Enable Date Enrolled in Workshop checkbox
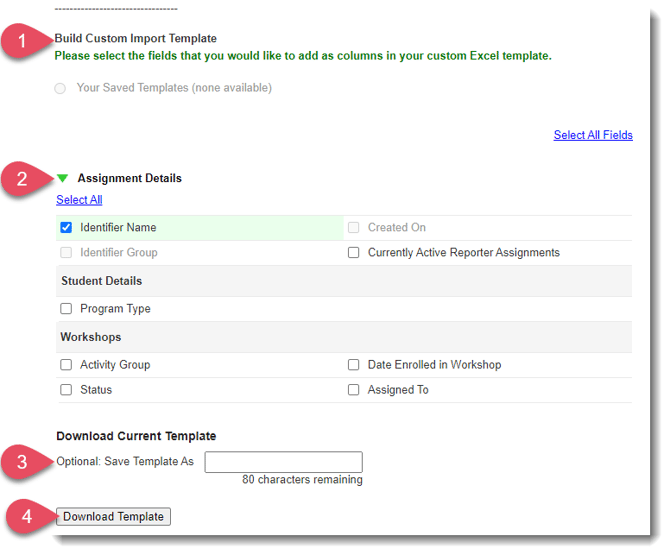The height and width of the screenshot is (555, 670). (354, 365)
